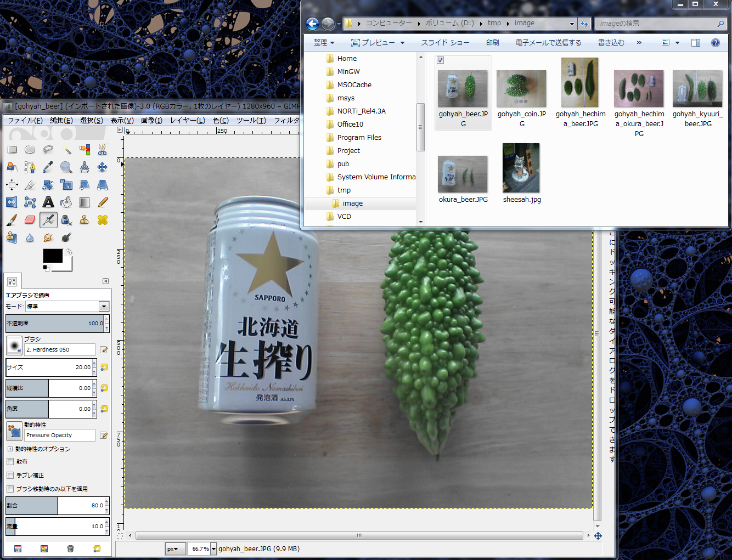Select the Color Picker eyedropper tool

(x=48, y=167)
